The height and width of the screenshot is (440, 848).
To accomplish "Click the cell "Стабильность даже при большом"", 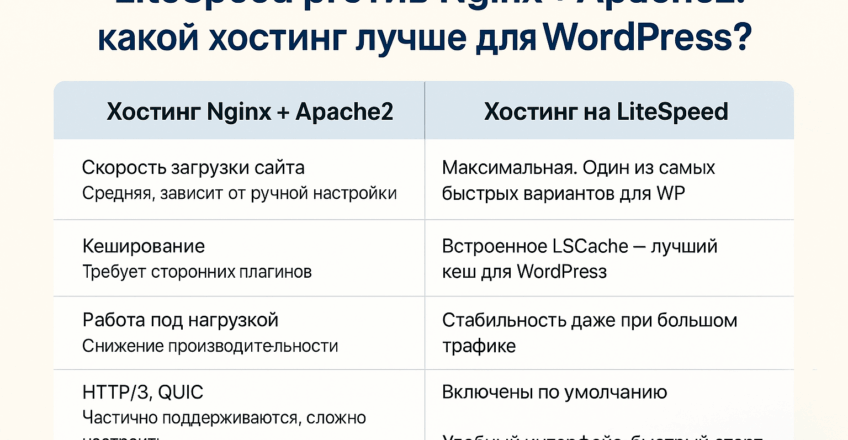I will coord(589,320).
